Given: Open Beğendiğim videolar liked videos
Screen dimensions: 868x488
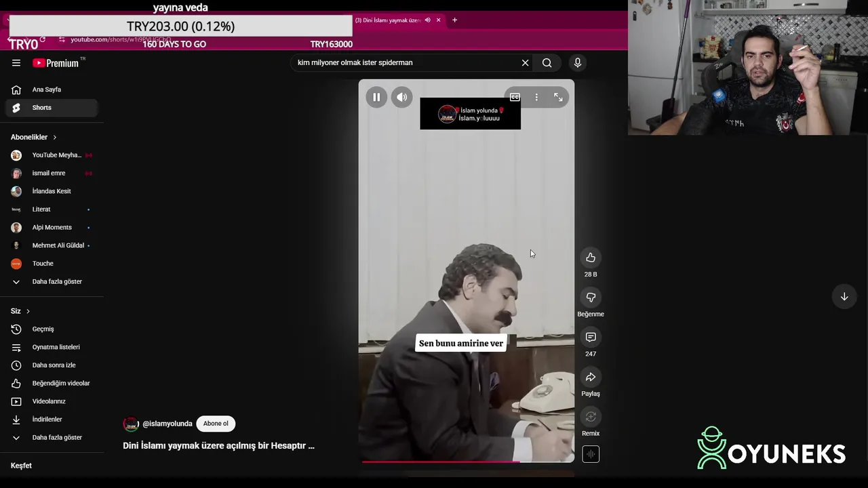Looking at the screenshot, I should point(52,384).
